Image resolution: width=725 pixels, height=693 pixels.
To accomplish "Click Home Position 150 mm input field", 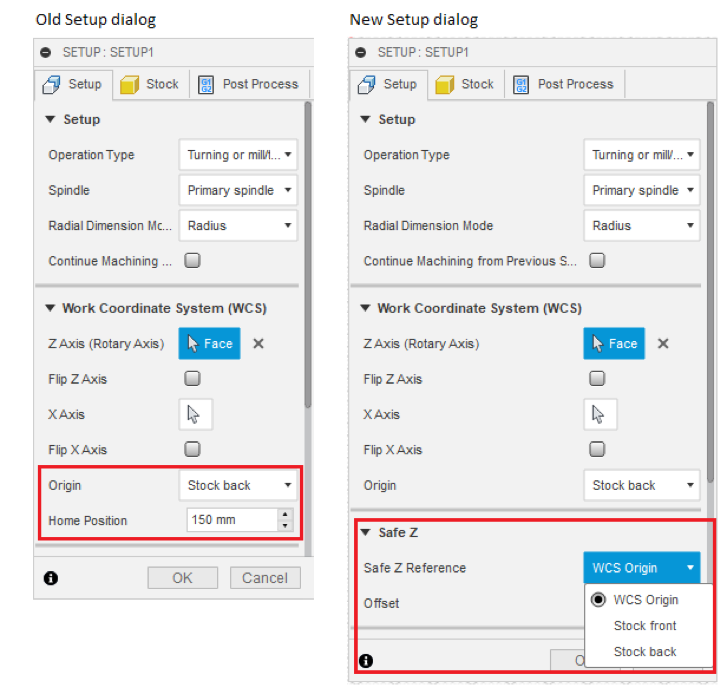I will pos(231,520).
